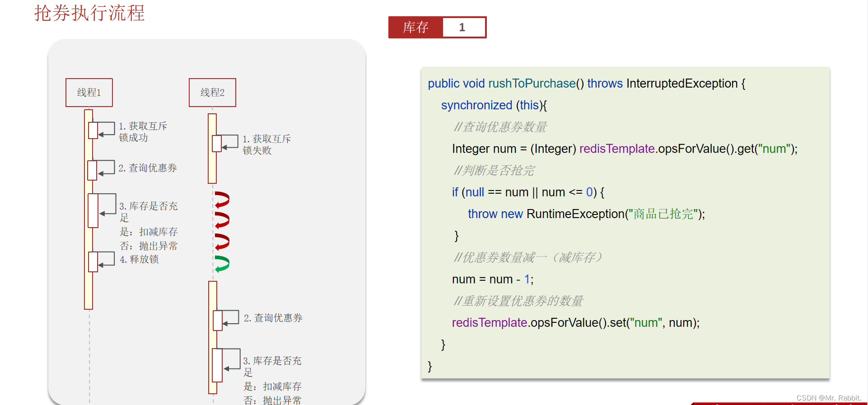The width and height of the screenshot is (868, 405).
Task: Click the comment "//判断是否抢完"
Action: point(494,170)
